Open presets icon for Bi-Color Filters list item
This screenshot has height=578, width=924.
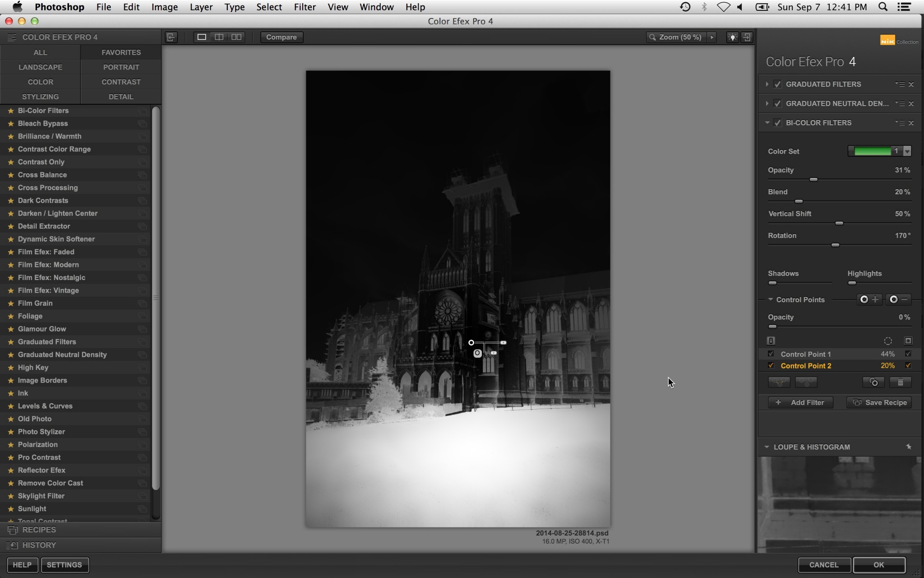point(143,111)
